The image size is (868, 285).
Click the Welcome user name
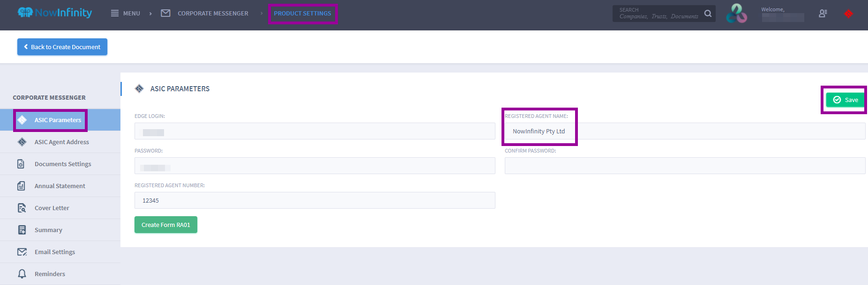[x=783, y=17]
